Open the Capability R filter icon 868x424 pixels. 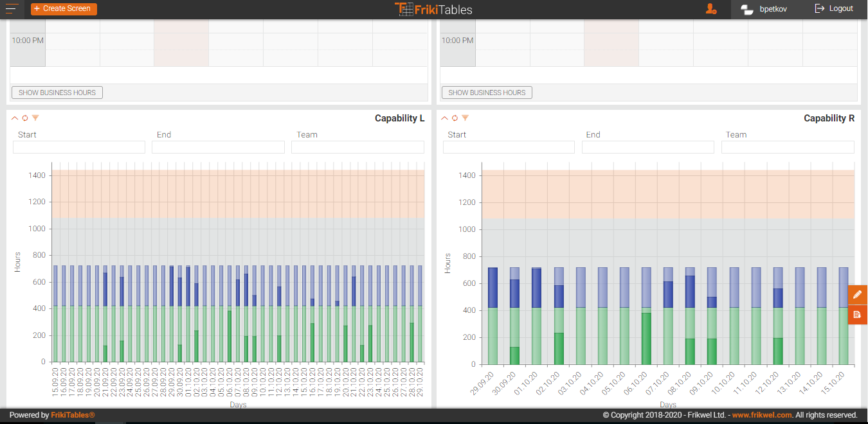click(465, 118)
